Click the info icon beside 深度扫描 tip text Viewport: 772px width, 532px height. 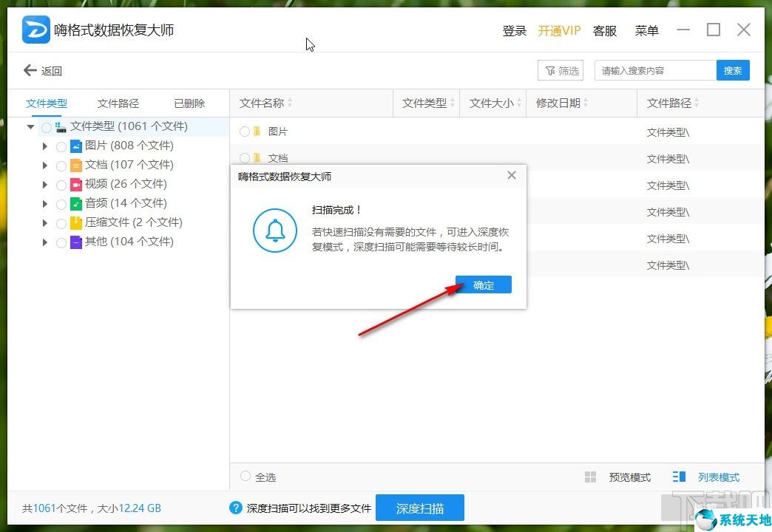coord(234,508)
